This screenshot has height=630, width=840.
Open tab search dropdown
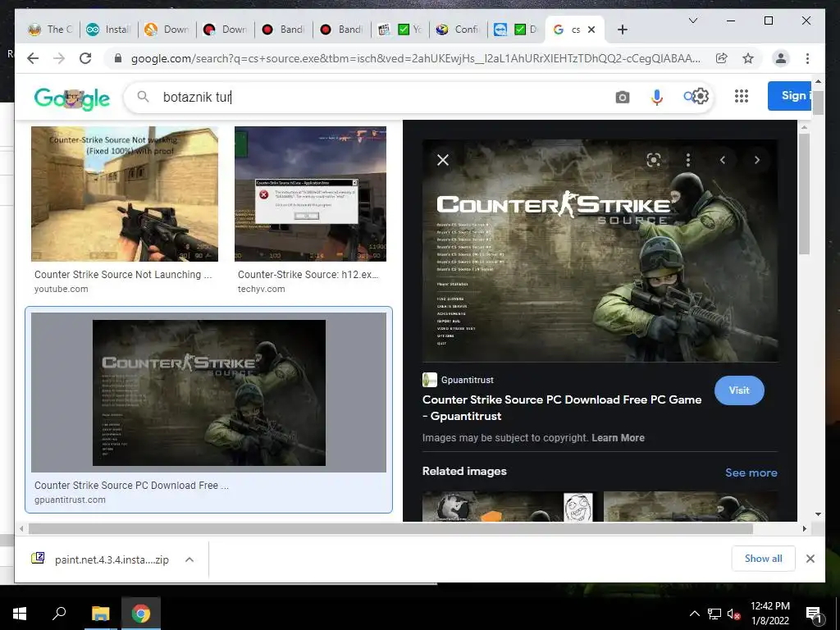pyautogui.click(x=692, y=21)
